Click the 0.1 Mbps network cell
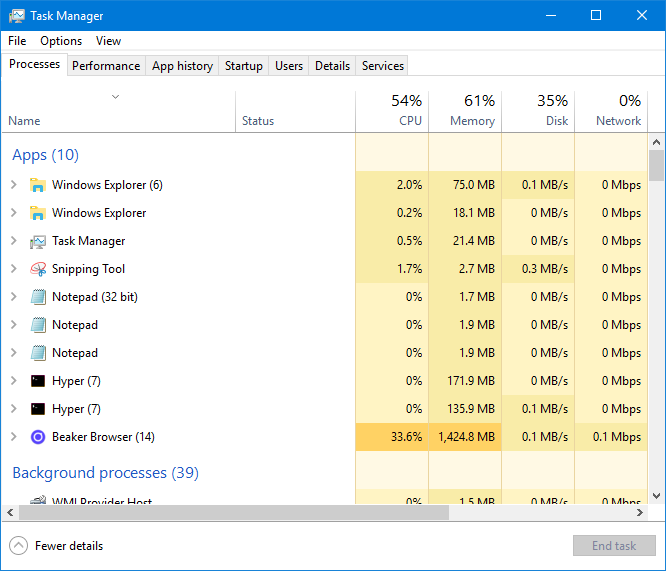Screen dimensions: 666x571 pos(611,437)
